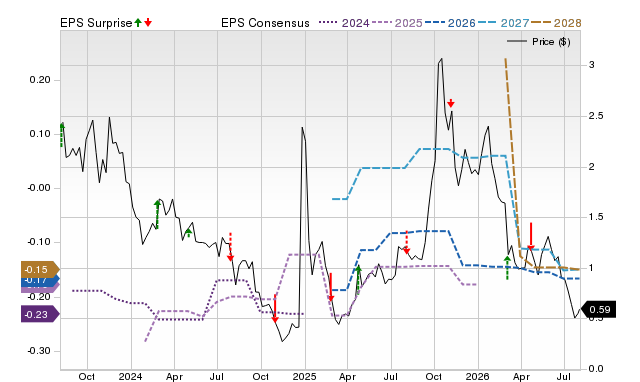The image size is (640, 382).
Task: Click the EPS Consensus legend title
Action: click(265, 23)
